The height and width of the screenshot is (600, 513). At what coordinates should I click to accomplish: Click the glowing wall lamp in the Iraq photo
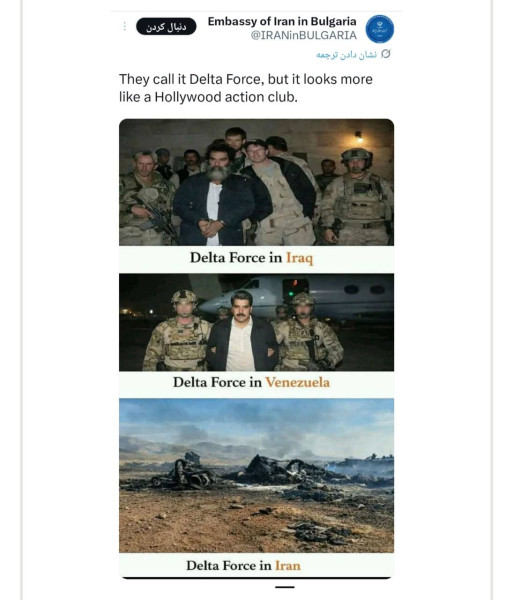coord(358,137)
